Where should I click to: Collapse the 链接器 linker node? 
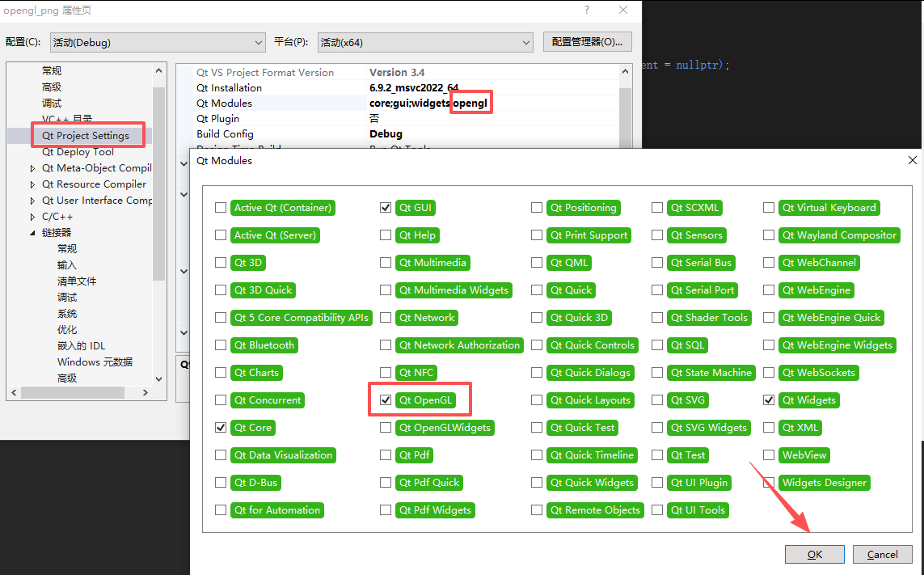tap(32, 233)
